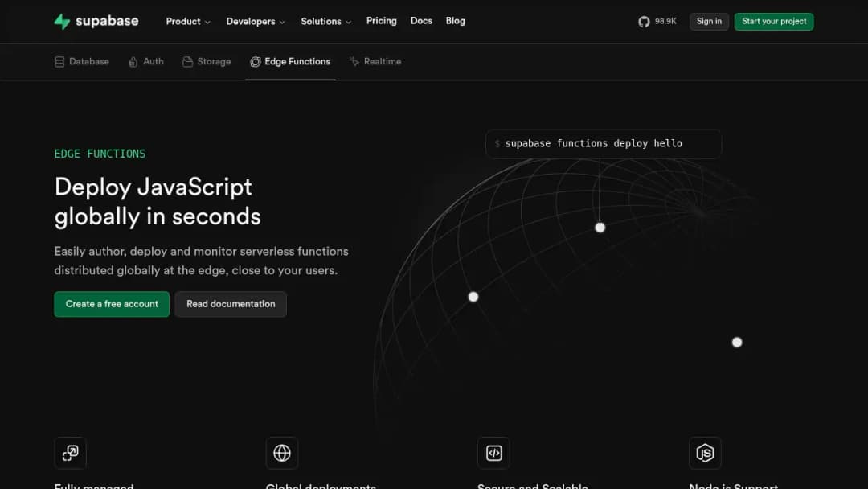This screenshot has width=868, height=489.
Task: Click Create a free account
Action: click(x=112, y=304)
